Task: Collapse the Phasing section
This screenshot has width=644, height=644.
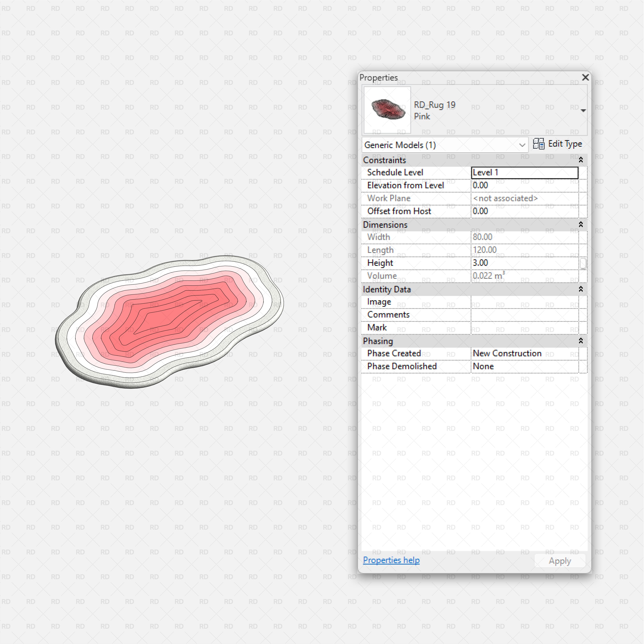Action: [581, 341]
